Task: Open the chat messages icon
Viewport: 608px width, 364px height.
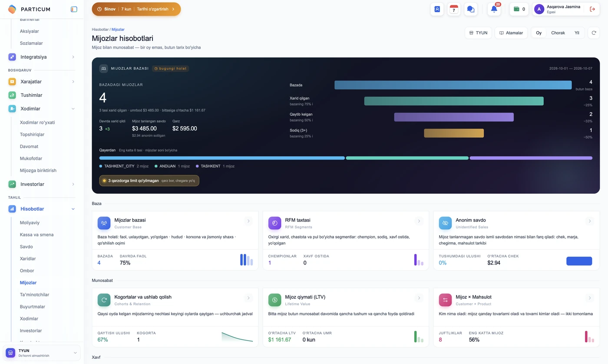Action: pyautogui.click(x=471, y=9)
